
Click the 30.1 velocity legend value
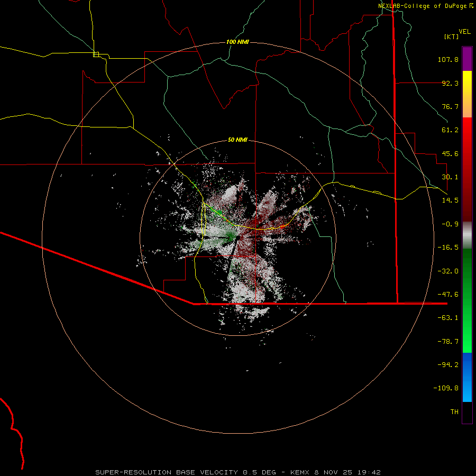click(x=450, y=177)
